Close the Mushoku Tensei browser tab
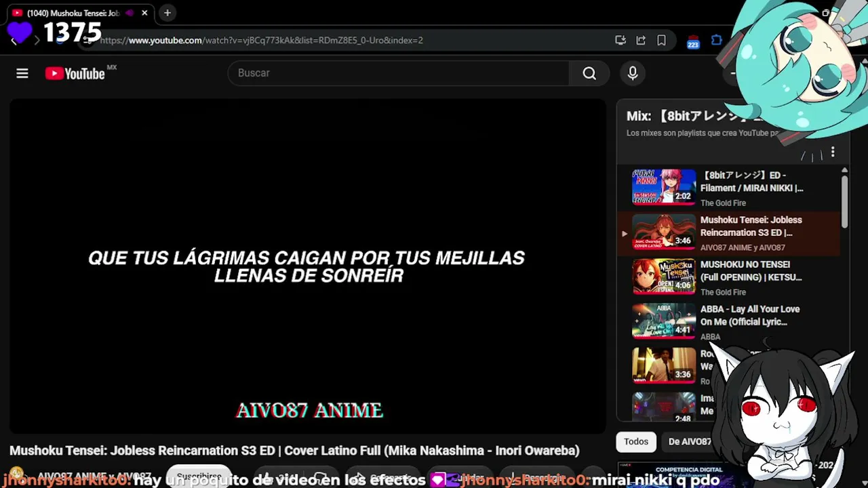 tap(144, 13)
